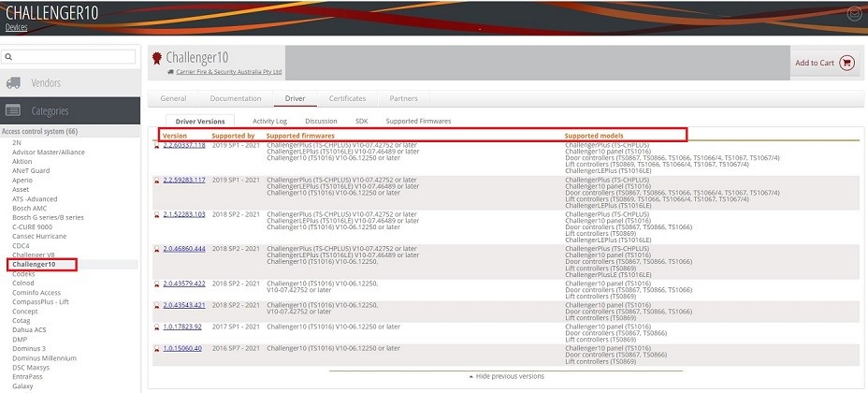Image resolution: width=868 pixels, height=393 pixels.
Task: Click the Vendors truck icon
Action: (13, 83)
